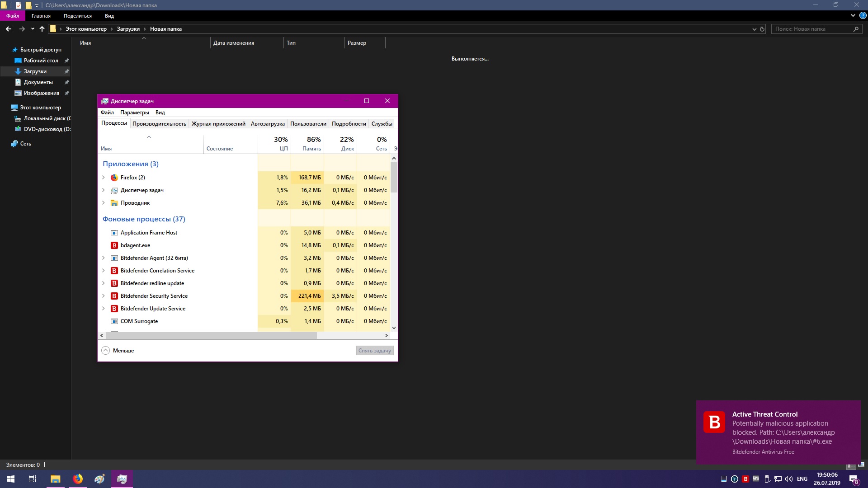This screenshot has width=868, height=488.
Task: Open File Explorer from the taskbar
Action: [x=55, y=479]
